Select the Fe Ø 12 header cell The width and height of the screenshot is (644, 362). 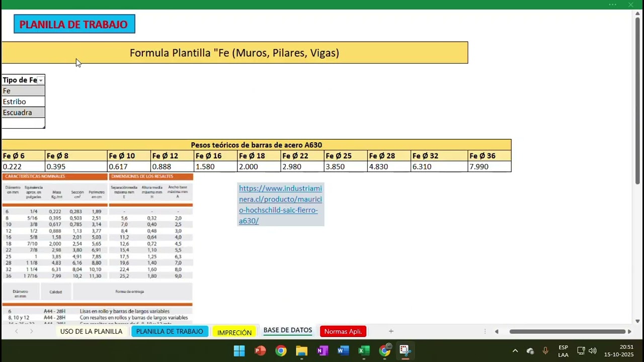[172, 156]
